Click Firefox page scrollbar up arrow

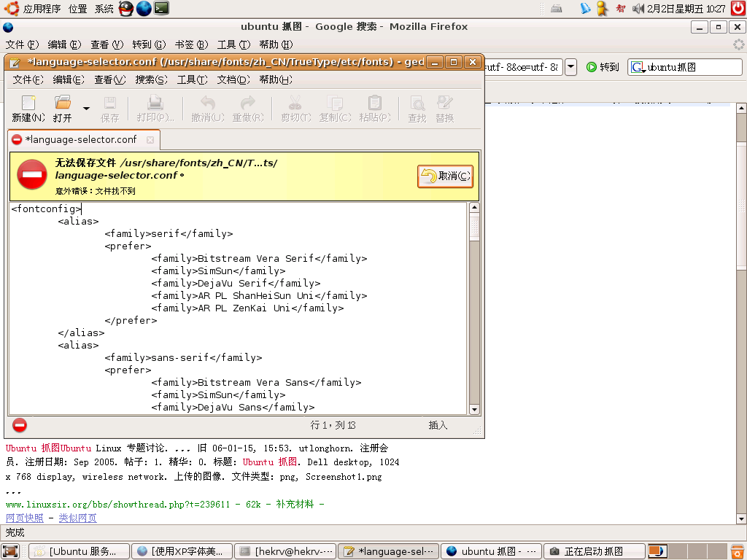coord(741,108)
